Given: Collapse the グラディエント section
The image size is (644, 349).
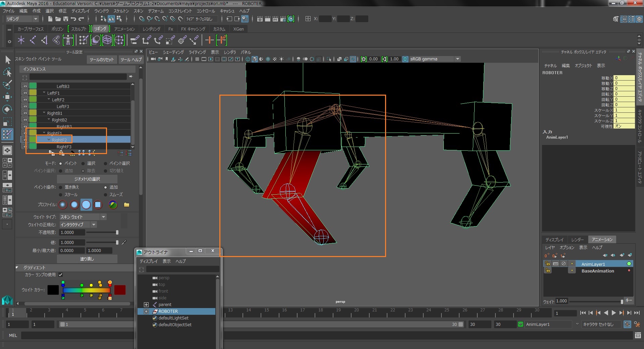Looking at the screenshot, I should 17,267.
